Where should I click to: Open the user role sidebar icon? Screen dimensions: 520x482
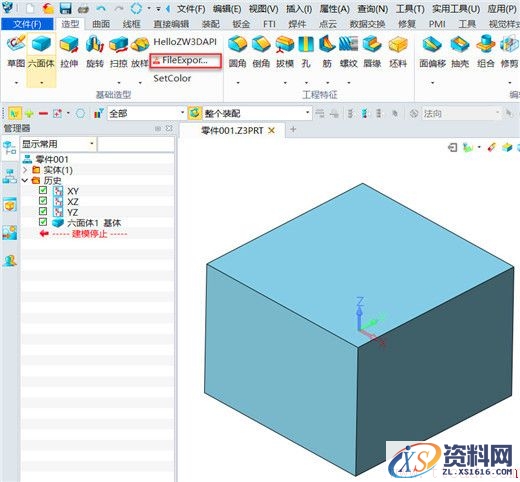pos(10,261)
